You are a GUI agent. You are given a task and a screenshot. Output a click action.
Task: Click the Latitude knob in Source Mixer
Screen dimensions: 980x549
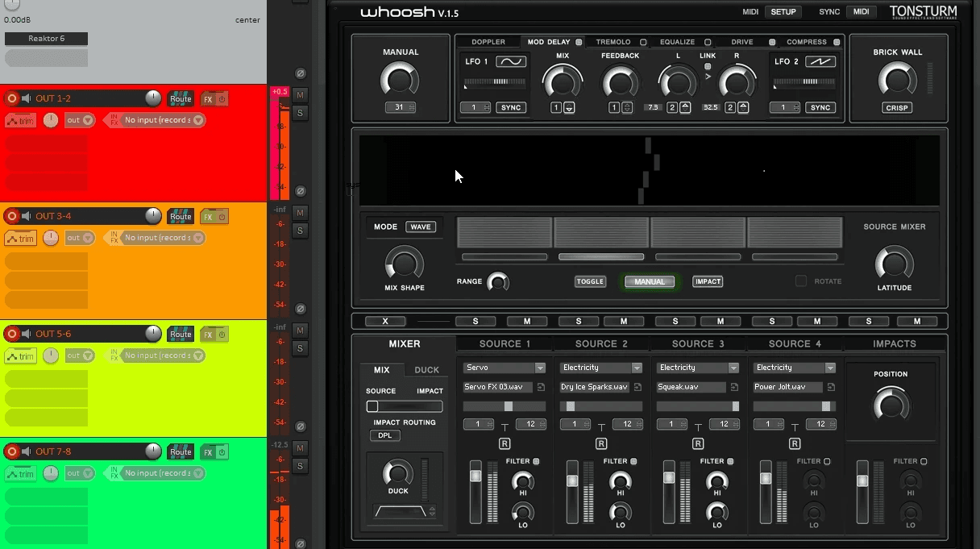click(894, 263)
